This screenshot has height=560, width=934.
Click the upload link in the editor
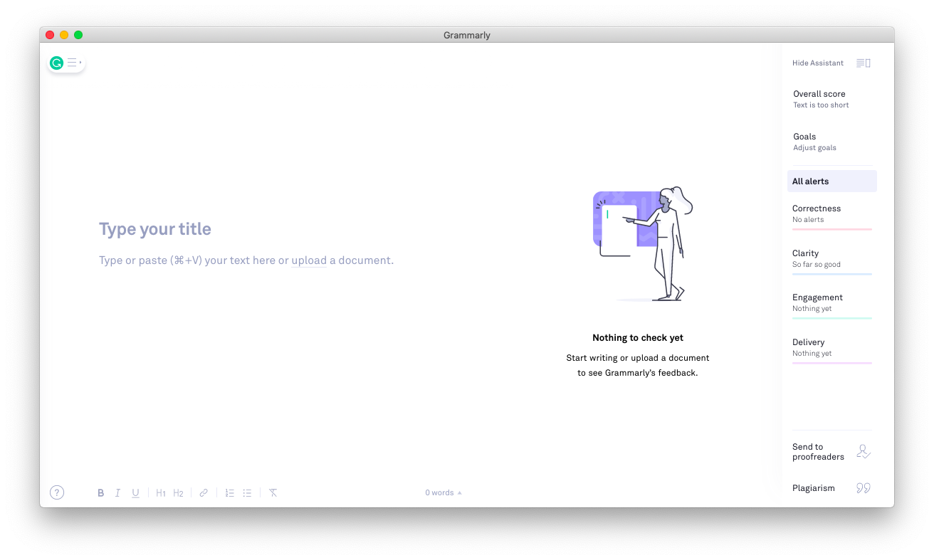click(309, 260)
